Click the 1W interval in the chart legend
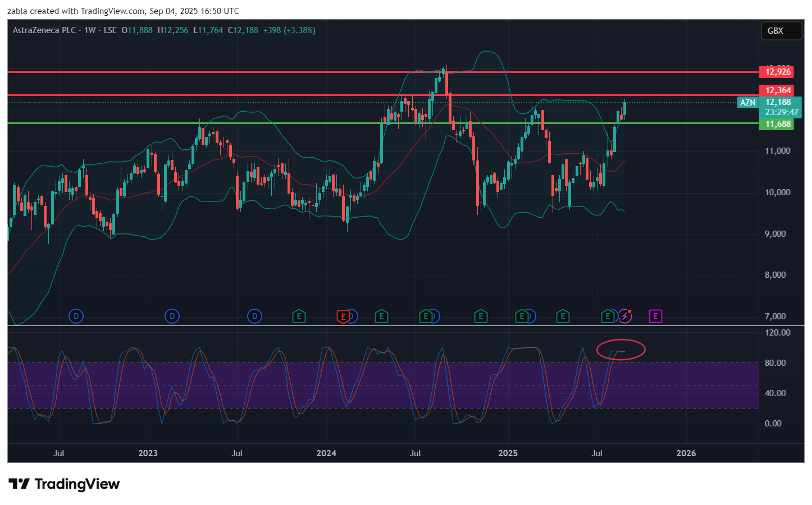 point(90,30)
